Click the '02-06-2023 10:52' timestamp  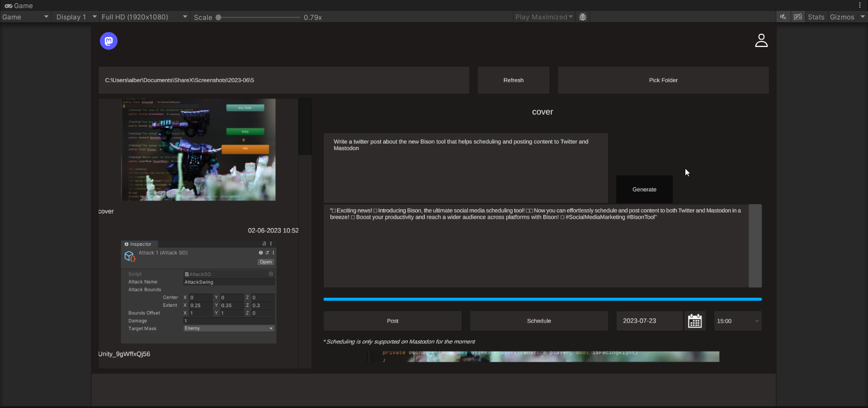click(x=273, y=230)
